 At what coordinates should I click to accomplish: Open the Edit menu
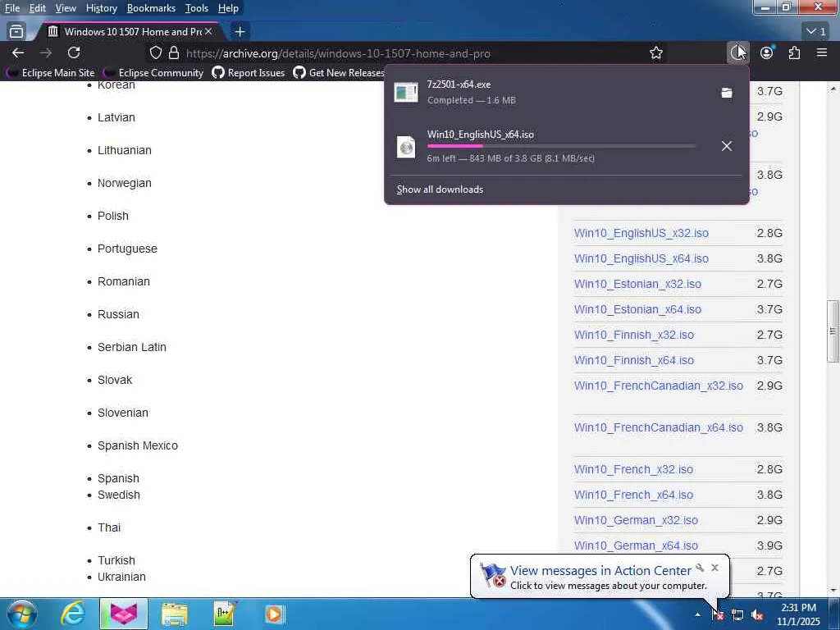(x=38, y=8)
